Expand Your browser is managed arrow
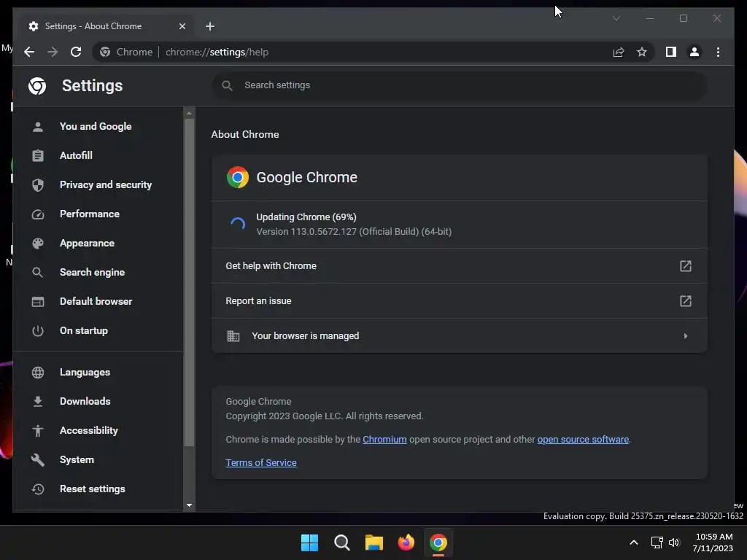The image size is (747, 560). [685, 336]
